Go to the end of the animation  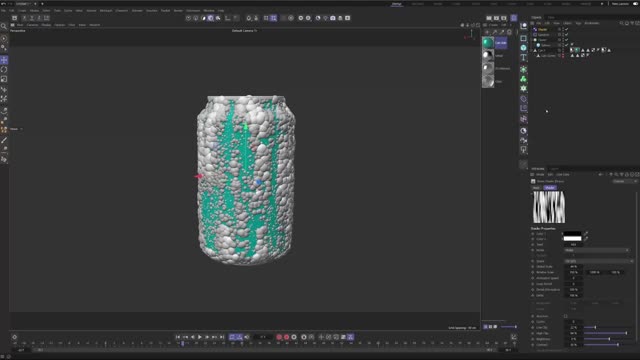(222, 337)
